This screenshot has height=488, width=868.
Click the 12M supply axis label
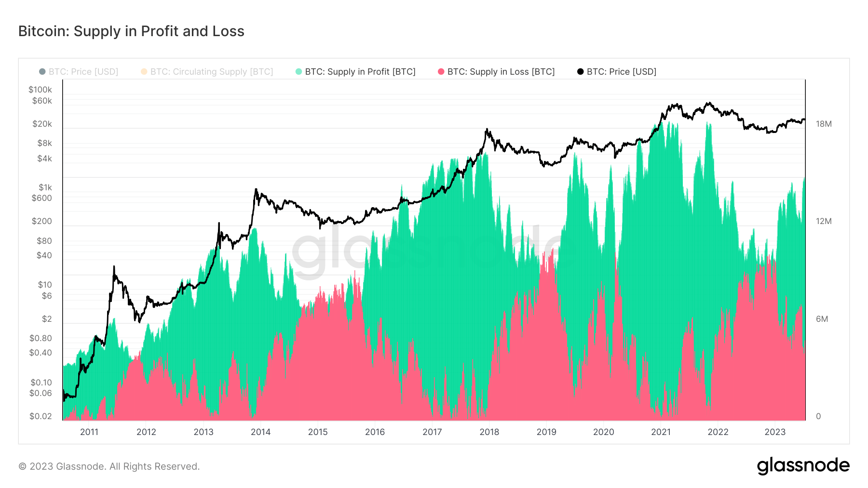(x=824, y=221)
